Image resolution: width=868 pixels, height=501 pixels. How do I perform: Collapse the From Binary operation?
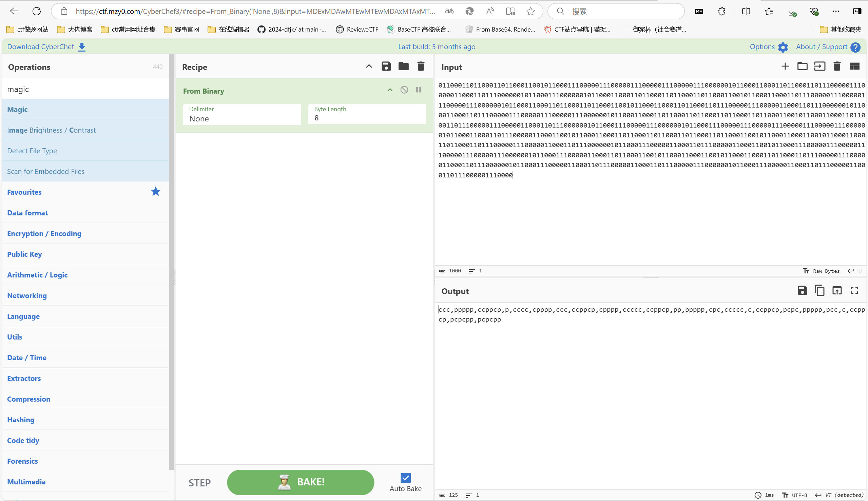pyautogui.click(x=390, y=90)
